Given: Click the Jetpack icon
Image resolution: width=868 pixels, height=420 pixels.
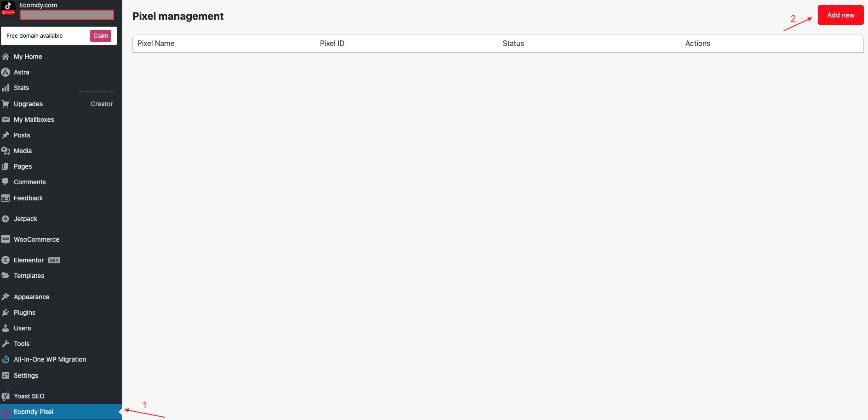Looking at the screenshot, I should [x=6, y=219].
